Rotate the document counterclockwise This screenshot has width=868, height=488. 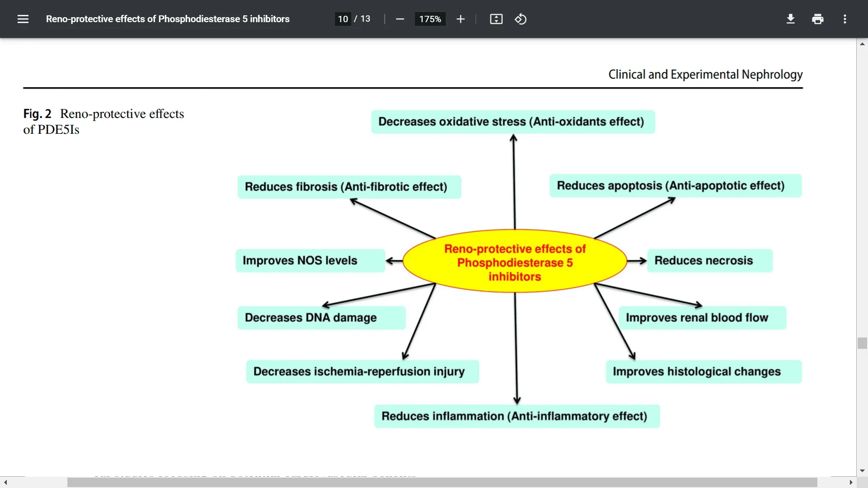tap(520, 19)
